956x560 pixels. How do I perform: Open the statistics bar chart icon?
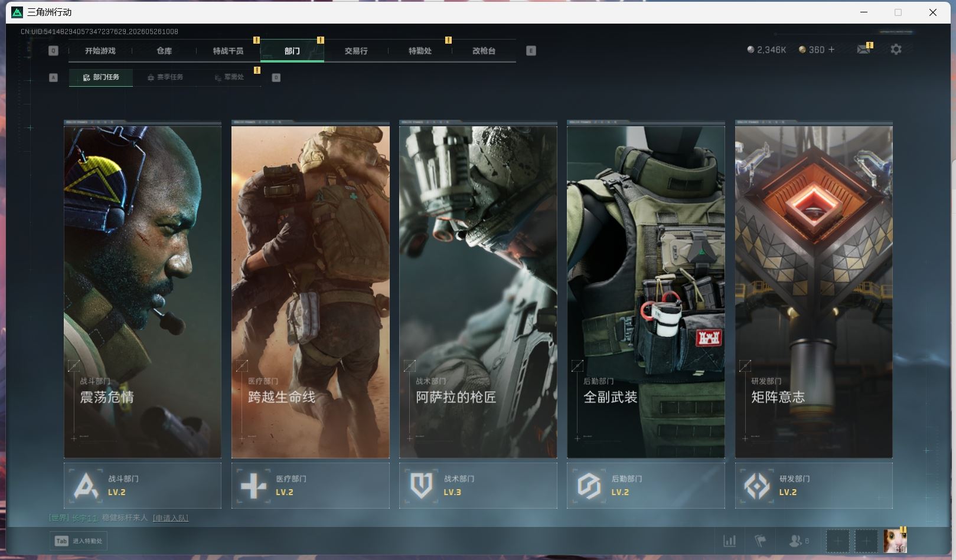point(729,541)
